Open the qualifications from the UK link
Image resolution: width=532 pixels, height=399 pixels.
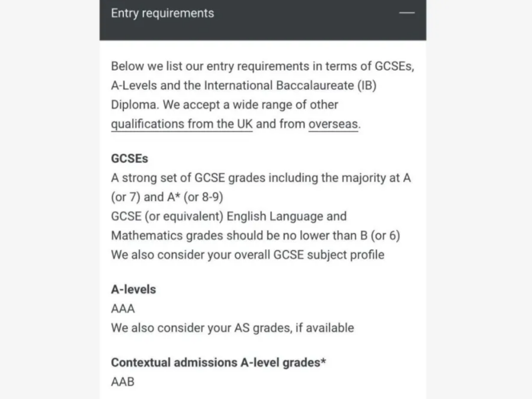click(182, 124)
